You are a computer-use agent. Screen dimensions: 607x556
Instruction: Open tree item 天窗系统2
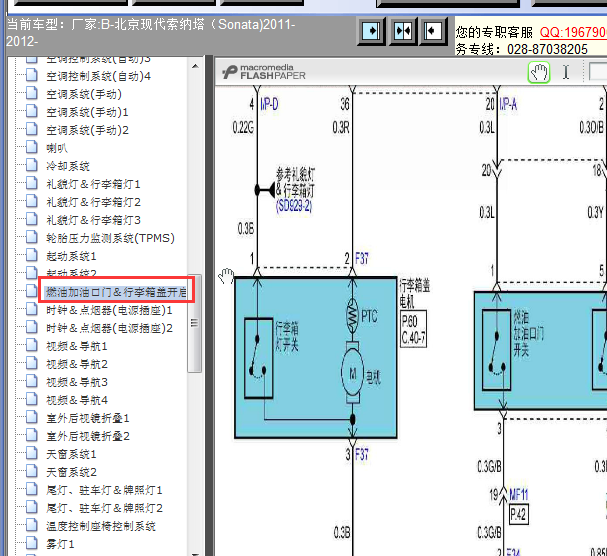[x=71, y=472]
